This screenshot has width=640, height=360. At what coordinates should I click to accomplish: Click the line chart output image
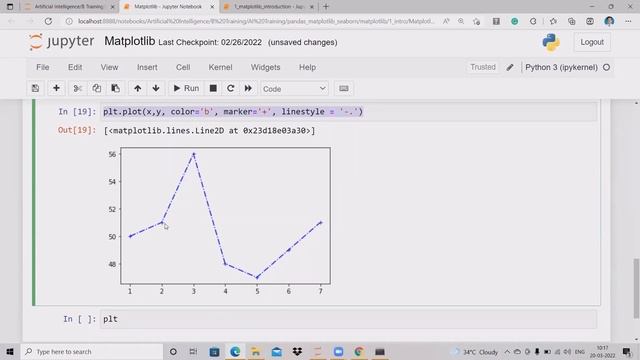[x=218, y=221]
